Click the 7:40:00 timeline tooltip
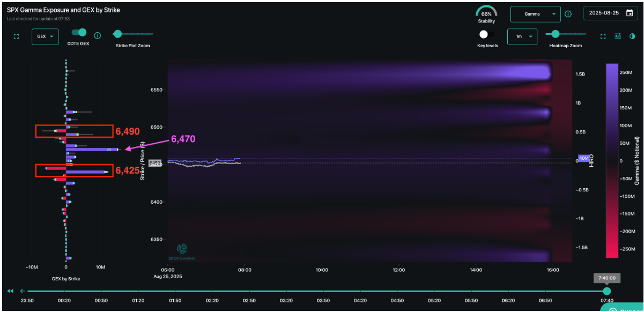Viewport: 644px width, 312px height. coord(606,278)
